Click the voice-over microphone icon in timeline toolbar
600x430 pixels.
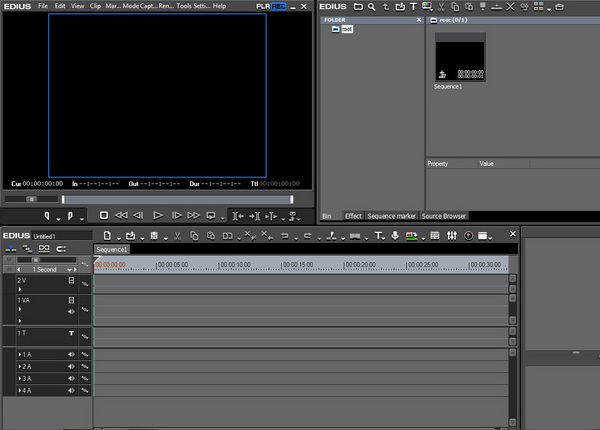[x=396, y=236]
